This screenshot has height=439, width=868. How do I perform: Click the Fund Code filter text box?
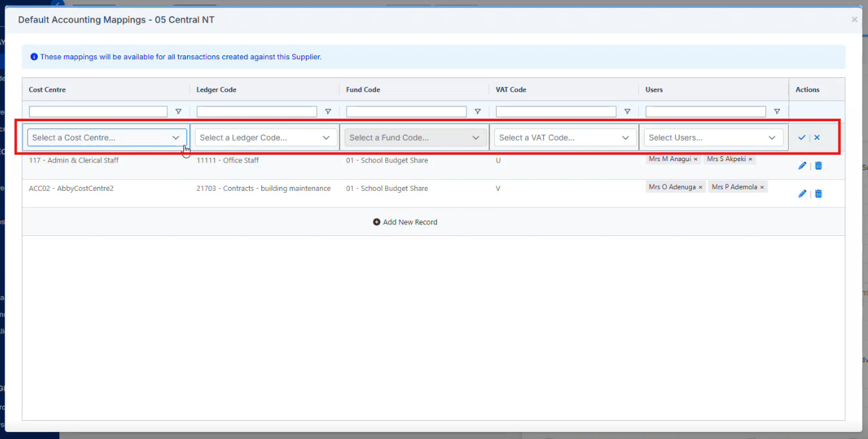(407, 112)
